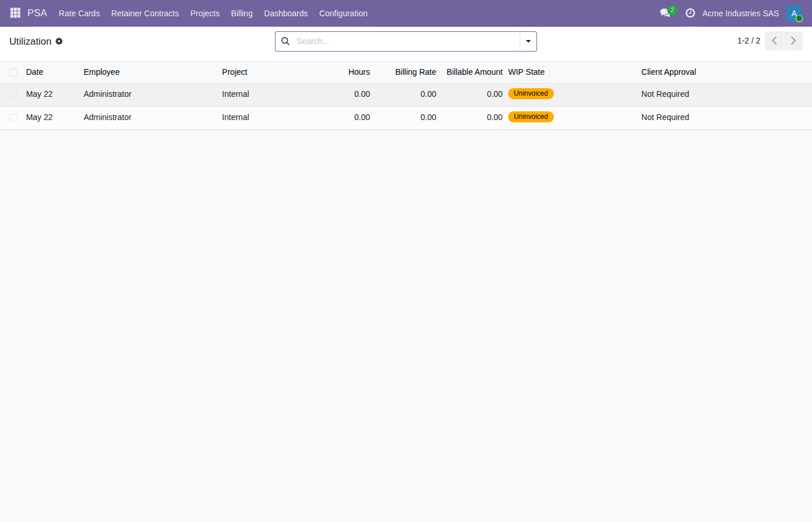This screenshot has height=522, width=812.
Task: Open the Acme Industries SAS company switcher
Action: click(x=741, y=13)
